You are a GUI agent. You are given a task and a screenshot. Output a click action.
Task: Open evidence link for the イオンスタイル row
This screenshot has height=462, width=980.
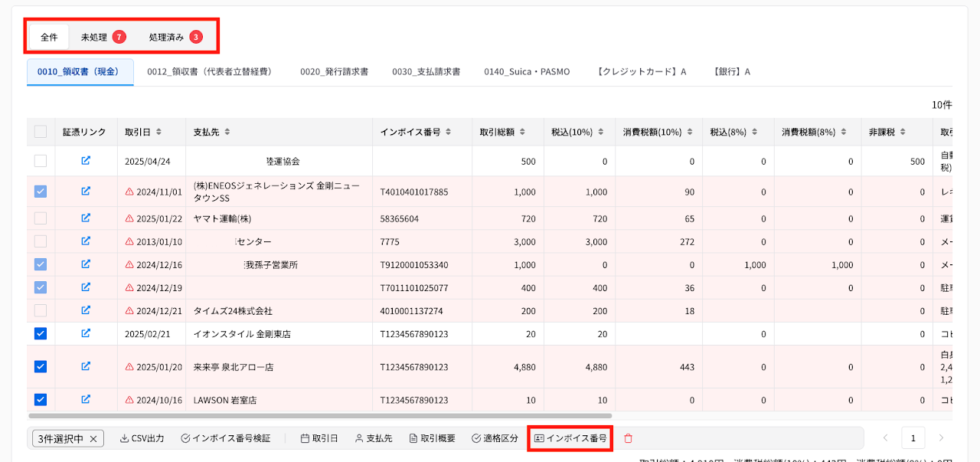point(86,333)
